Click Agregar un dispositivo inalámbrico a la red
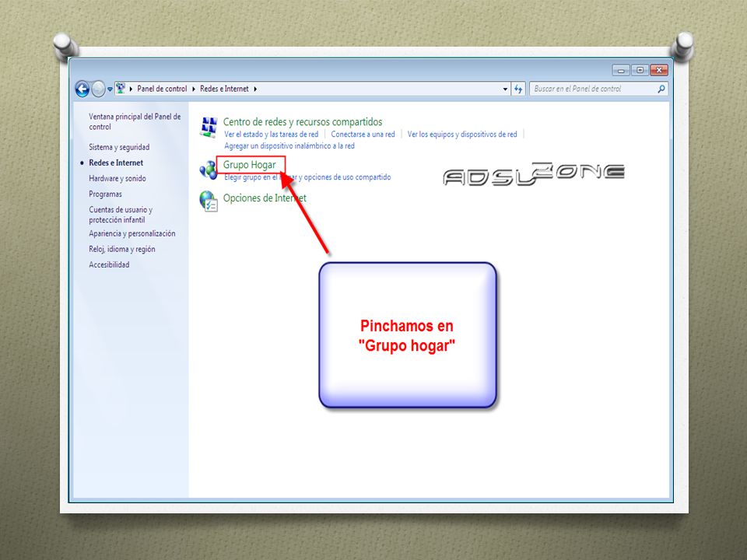The image size is (747, 560). [x=289, y=145]
